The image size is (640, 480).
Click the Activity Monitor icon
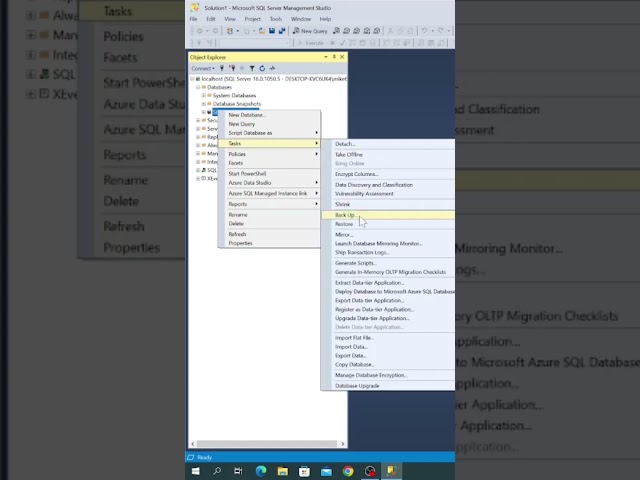pyautogui.click(x=272, y=68)
